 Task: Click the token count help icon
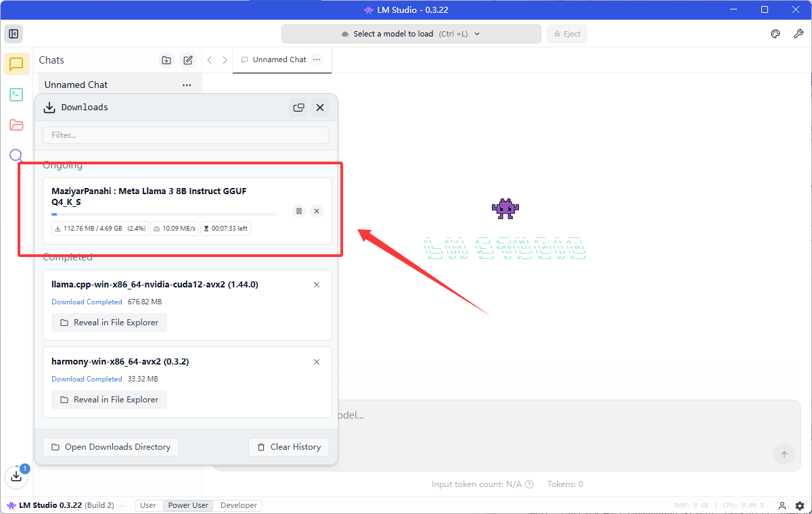[x=529, y=484]
